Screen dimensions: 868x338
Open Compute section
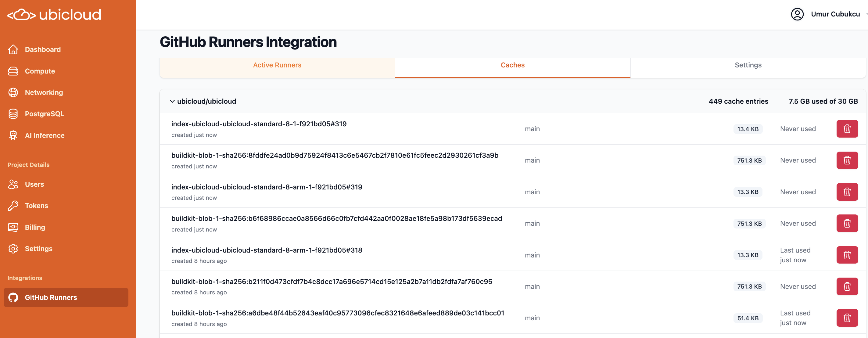coord(40,71)
